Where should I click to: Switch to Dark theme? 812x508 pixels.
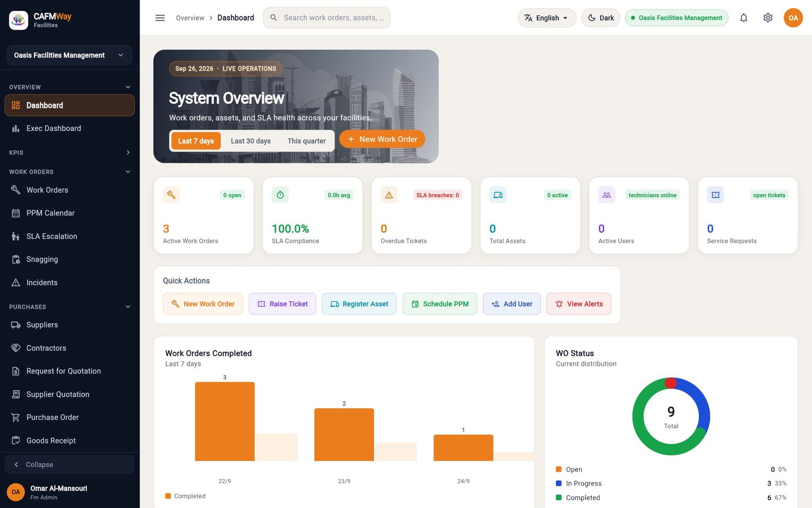point(600,18)
